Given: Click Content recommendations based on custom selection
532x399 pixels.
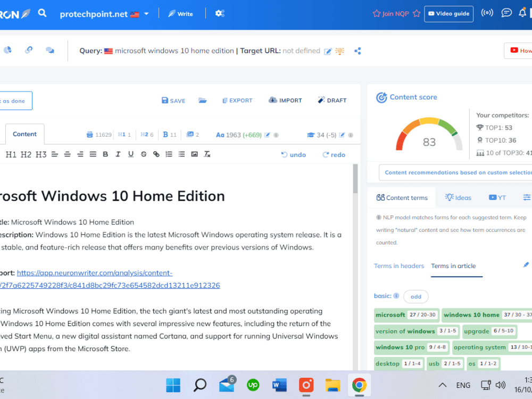Looking at the screenshot, I should (455, 172).
